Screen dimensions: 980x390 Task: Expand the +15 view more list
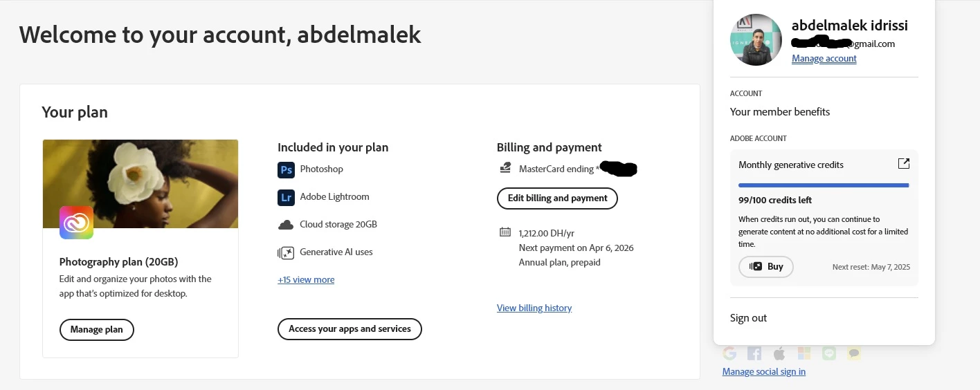pyautogui.click(x=306, y=280)
